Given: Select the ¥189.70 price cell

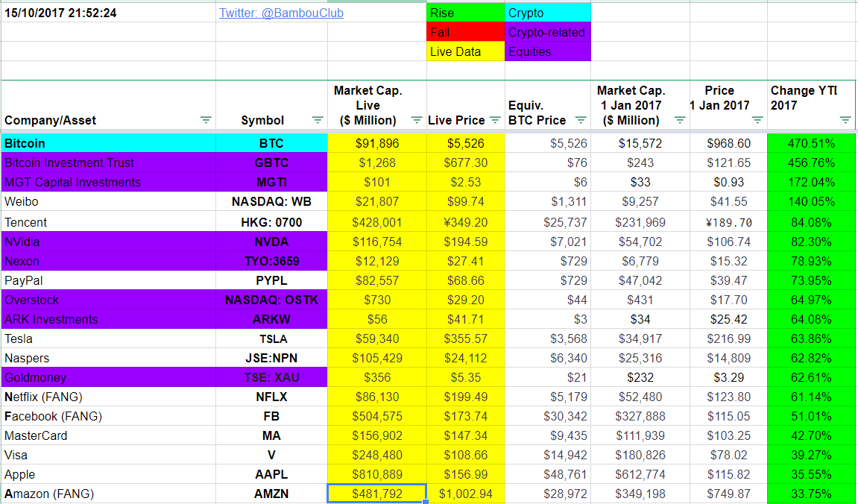Looking at the screenshot, I should 729,222.
